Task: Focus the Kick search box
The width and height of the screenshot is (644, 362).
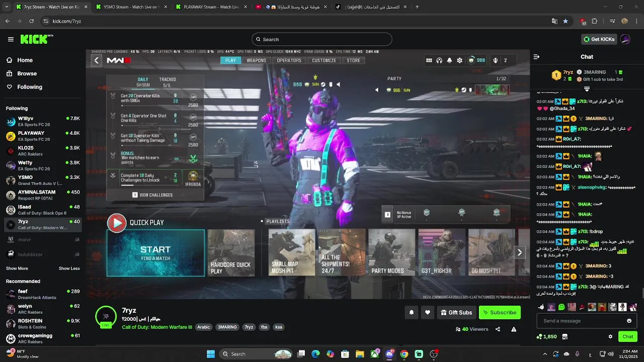Action: pos(321,39)
